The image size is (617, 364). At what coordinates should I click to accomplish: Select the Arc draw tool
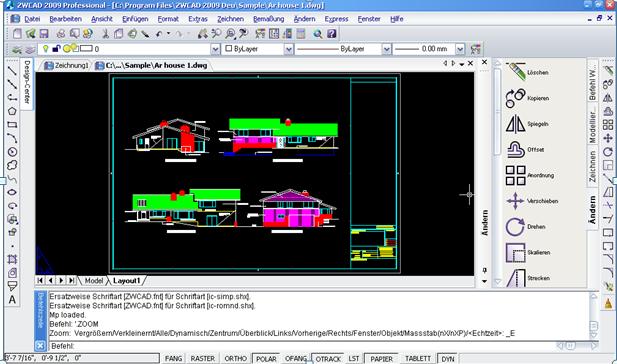coord(12,138)
